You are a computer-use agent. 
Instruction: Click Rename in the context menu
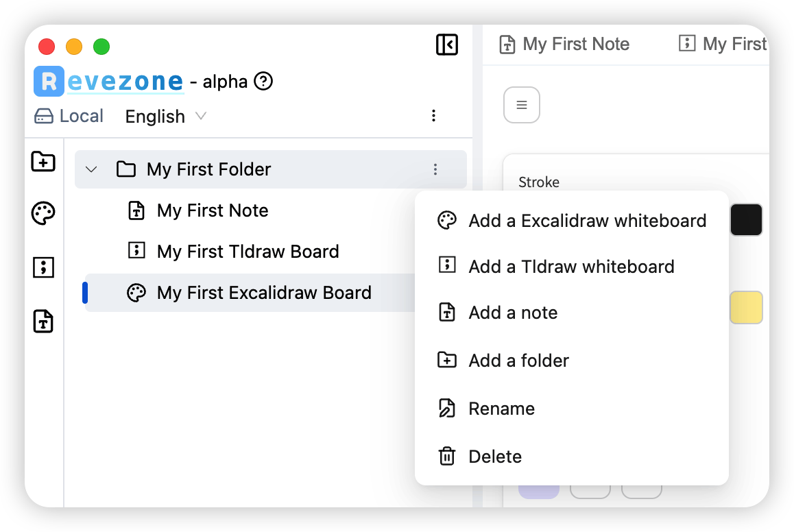501,409
